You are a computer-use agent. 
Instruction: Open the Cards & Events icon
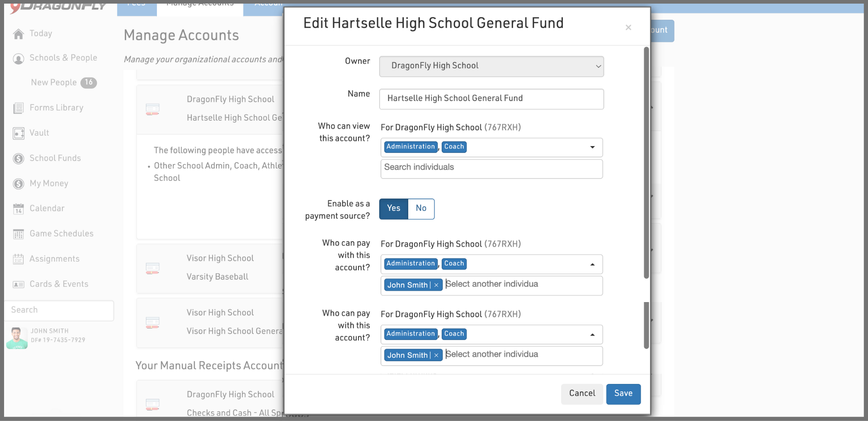pyautogui.click(x=19, y=284)
